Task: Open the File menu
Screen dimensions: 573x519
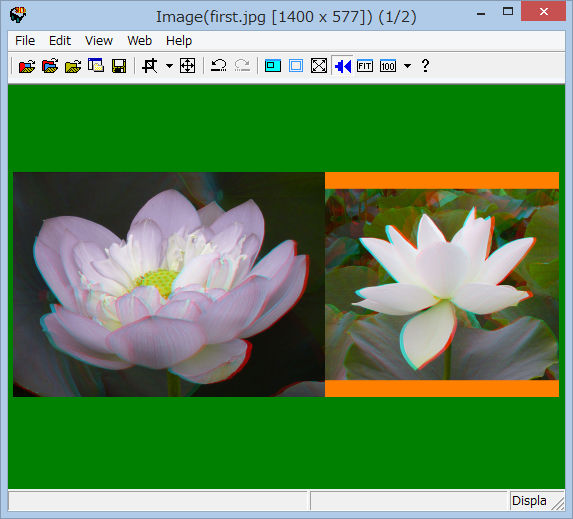Action: pyautogui.click(x=25, y=41)
